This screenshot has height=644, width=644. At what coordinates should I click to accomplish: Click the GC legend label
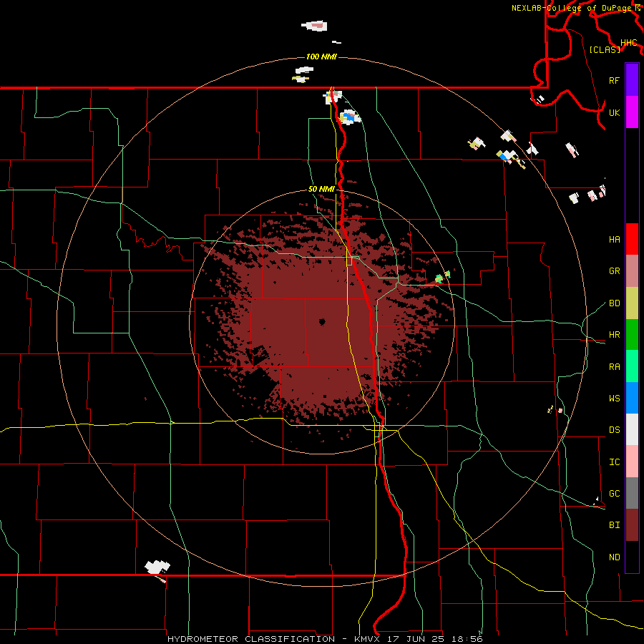615,494
